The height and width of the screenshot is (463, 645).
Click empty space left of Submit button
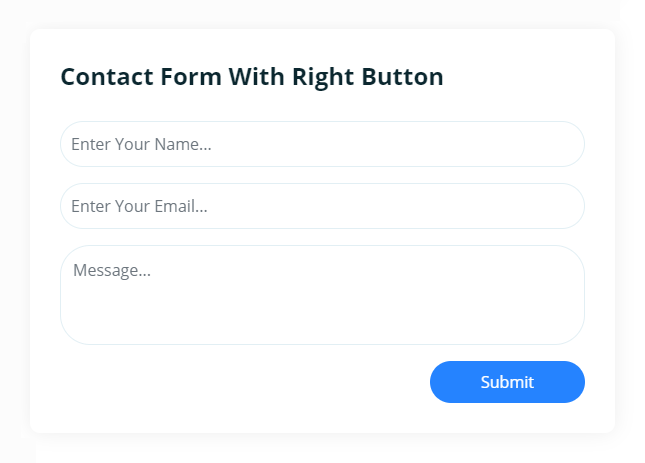click(240, 382)
